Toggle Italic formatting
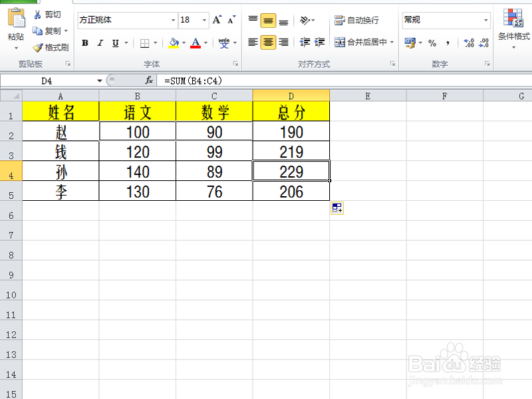Viewport: 532px width, 399px height. click(100, 43)
